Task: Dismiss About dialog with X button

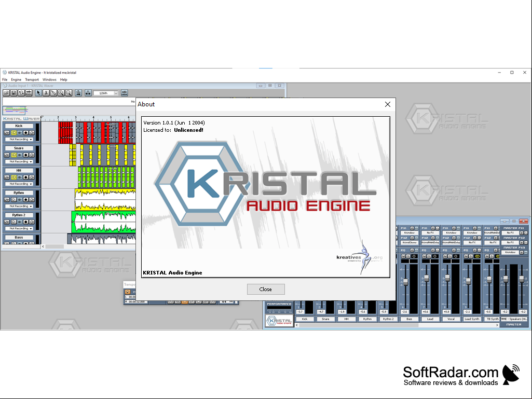Action: click(x=388, y=104)
